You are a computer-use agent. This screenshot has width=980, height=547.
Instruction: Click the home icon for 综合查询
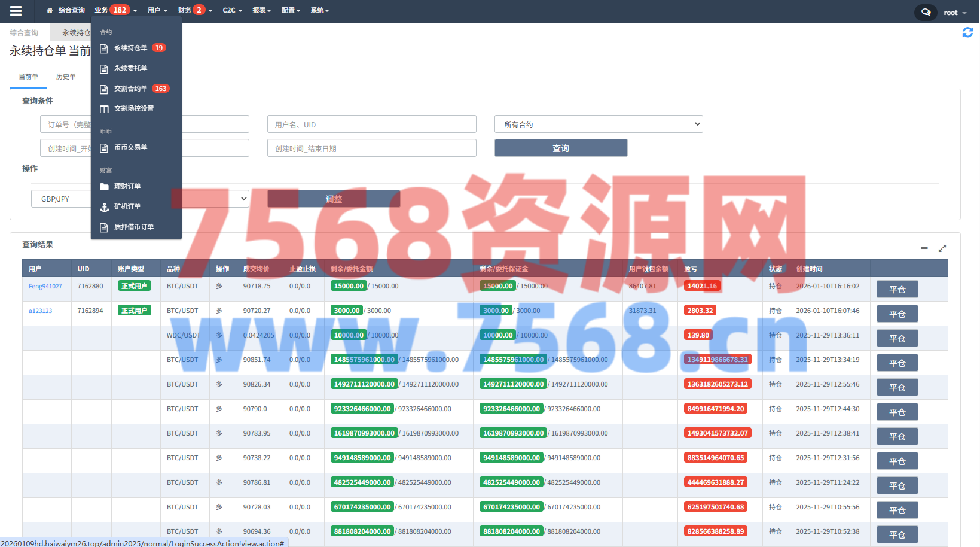[x=50, y=10]
